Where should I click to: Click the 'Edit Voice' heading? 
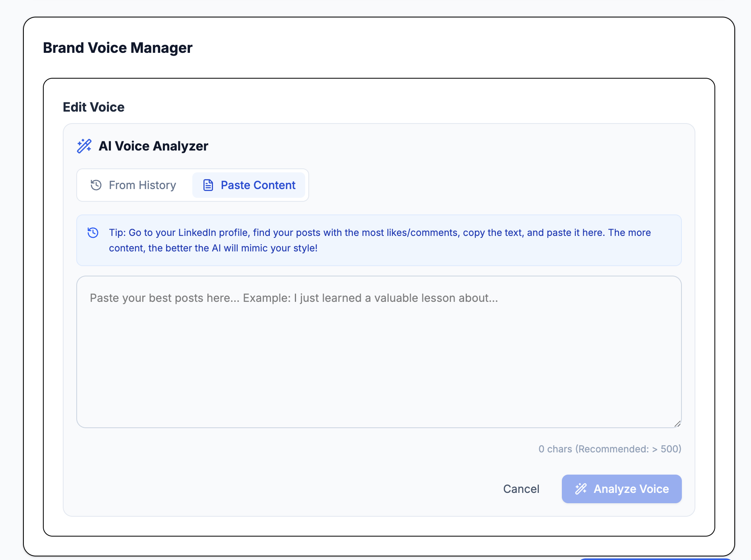94,107
